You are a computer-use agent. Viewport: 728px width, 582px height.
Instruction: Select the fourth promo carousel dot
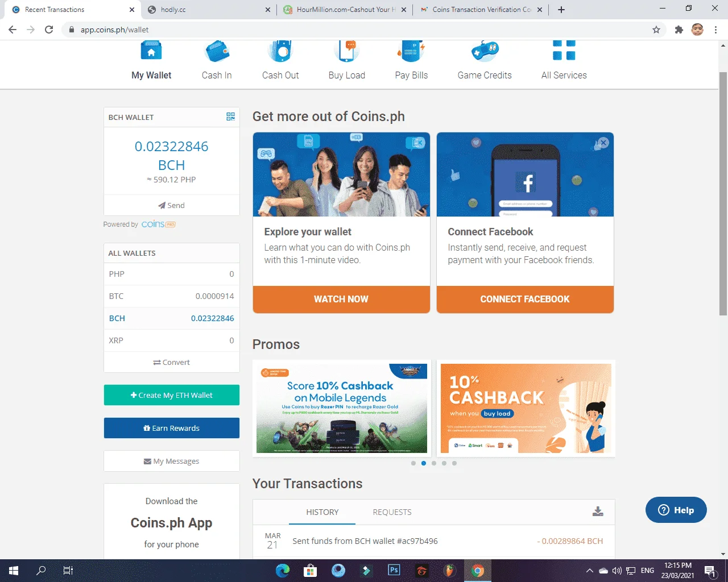click(444, 463)
